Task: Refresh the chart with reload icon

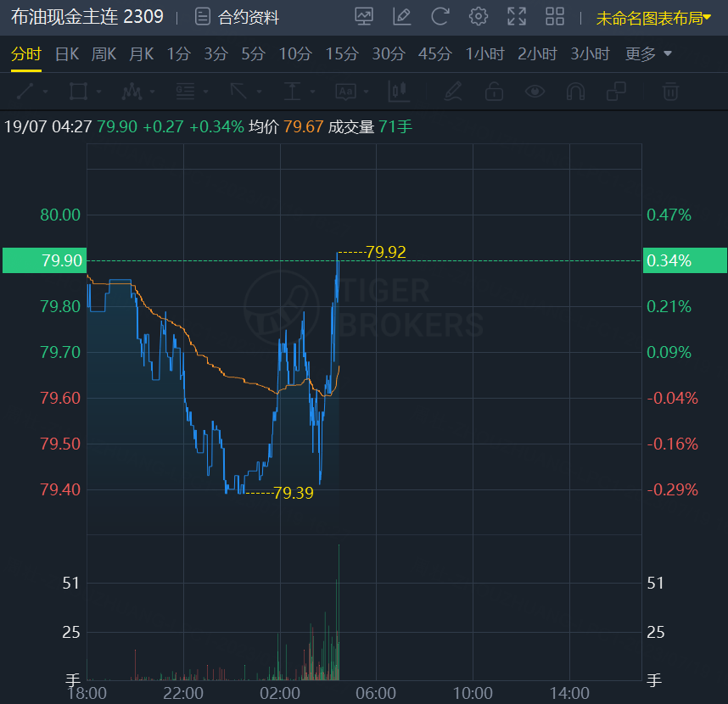Action: (440, 17)
